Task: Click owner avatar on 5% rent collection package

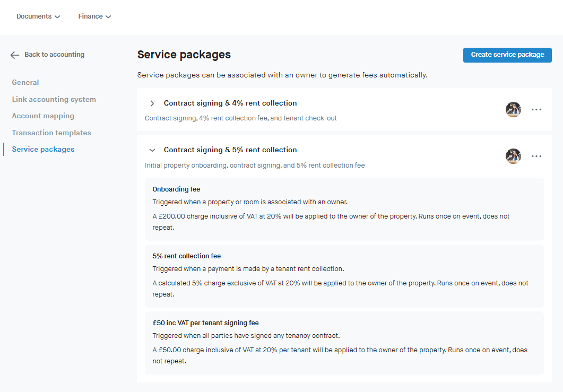Action: click(x=513, y=156)
